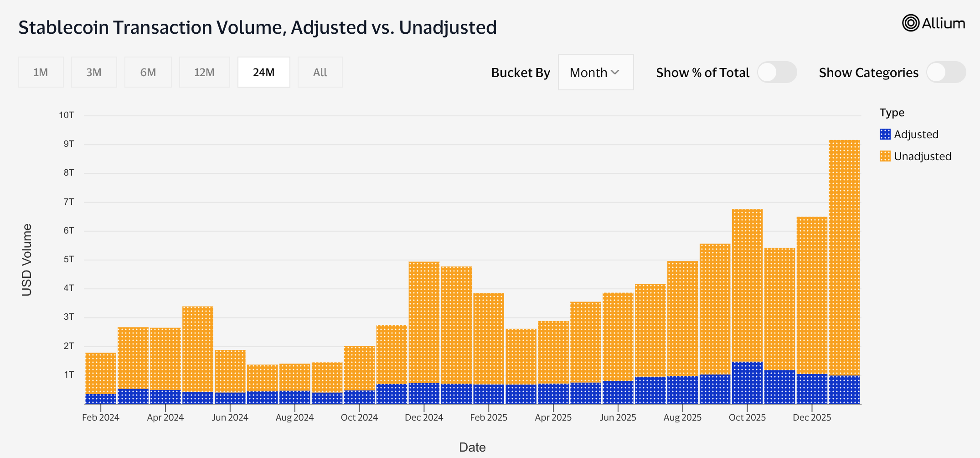Click the blue Adjusted legend swatch

885,134
